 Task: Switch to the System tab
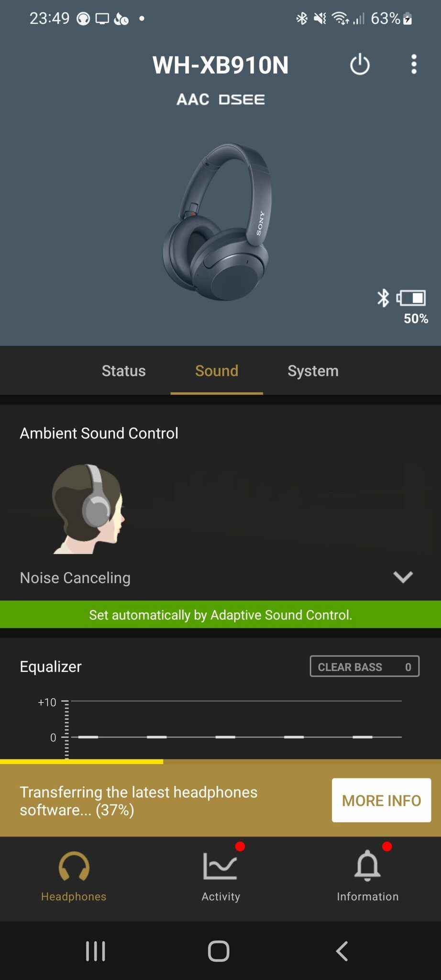pos(313,371)
